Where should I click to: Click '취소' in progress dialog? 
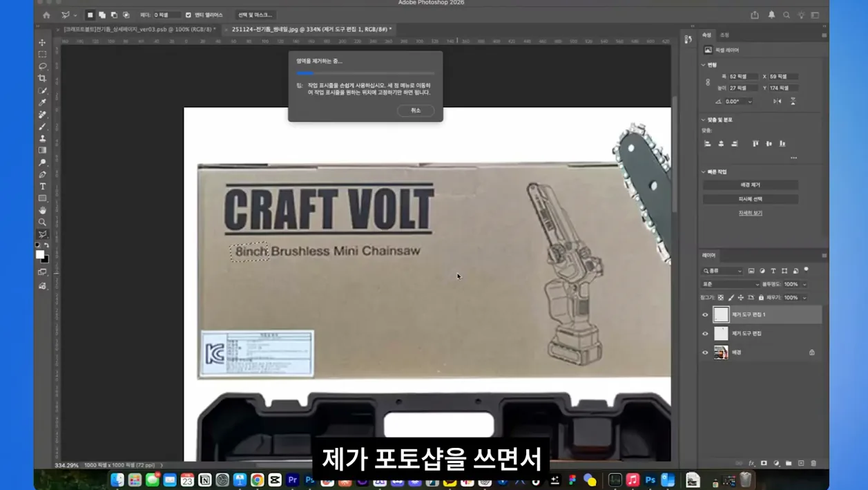[x=416, y=111]
